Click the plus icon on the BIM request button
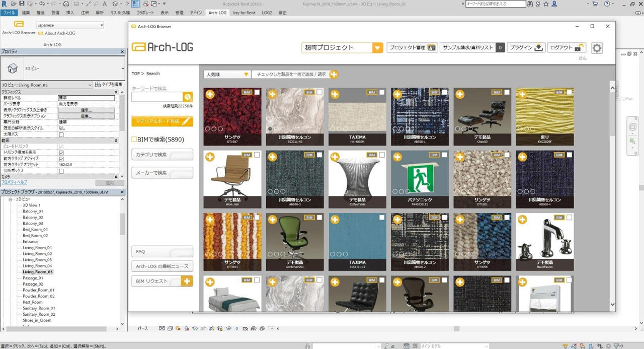The image size is (644, 349). click(187, 281)
